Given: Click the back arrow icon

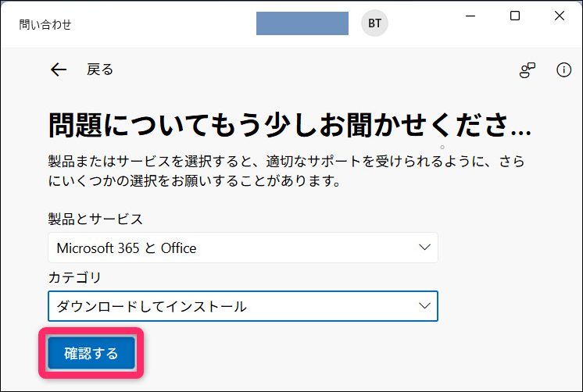Looking at the screenshot, I should (59, 69).
